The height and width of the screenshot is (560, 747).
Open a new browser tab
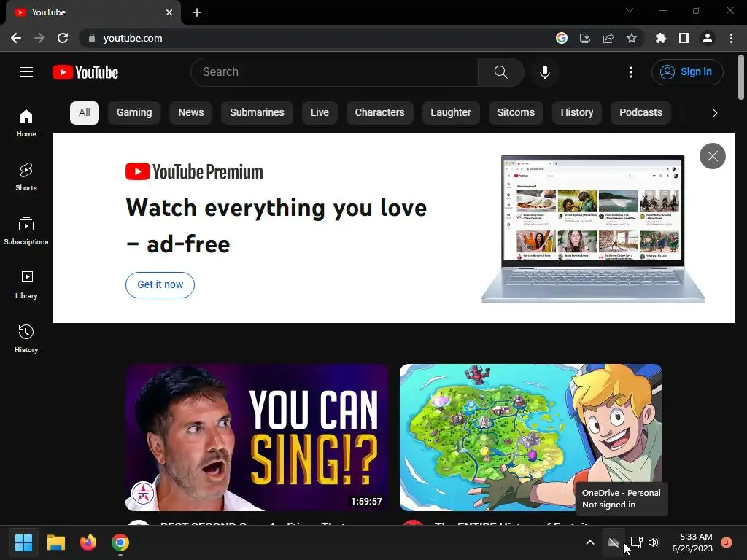coord(197,12)
